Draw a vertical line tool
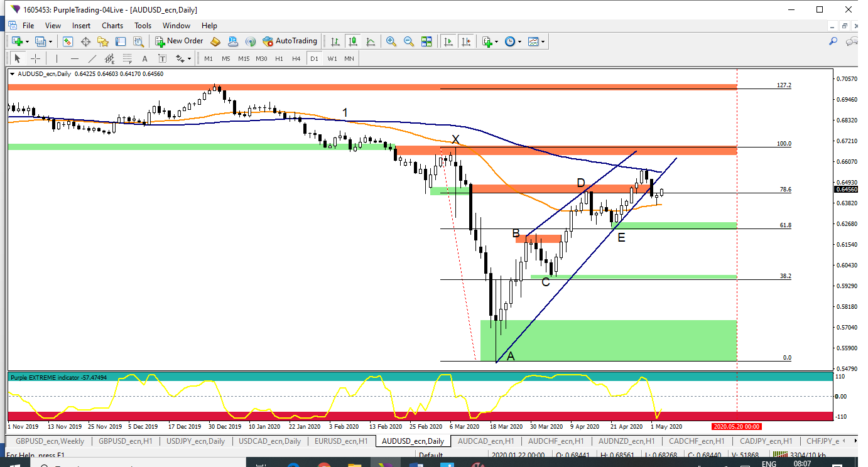 click(x=57, y=58)
